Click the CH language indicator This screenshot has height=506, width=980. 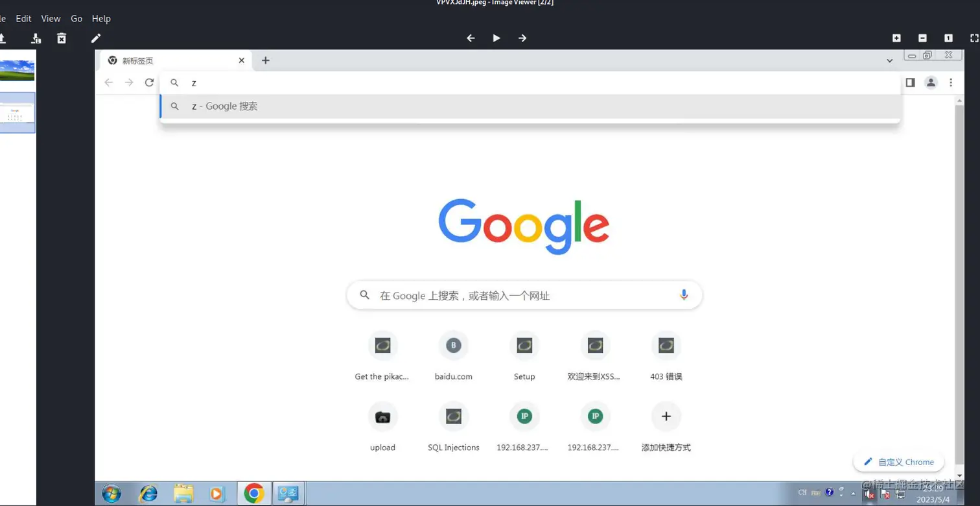click(802, 492)
